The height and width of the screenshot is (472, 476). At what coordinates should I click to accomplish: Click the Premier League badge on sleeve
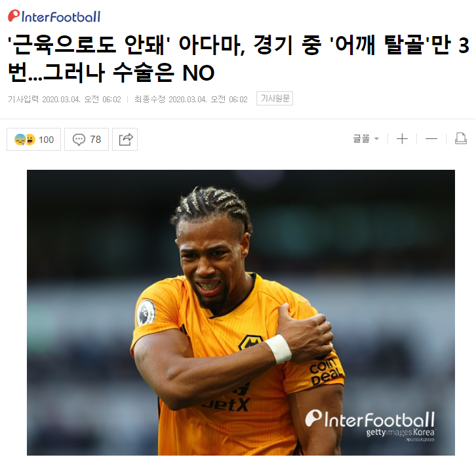pyautogui.click(x=146, y=313)
